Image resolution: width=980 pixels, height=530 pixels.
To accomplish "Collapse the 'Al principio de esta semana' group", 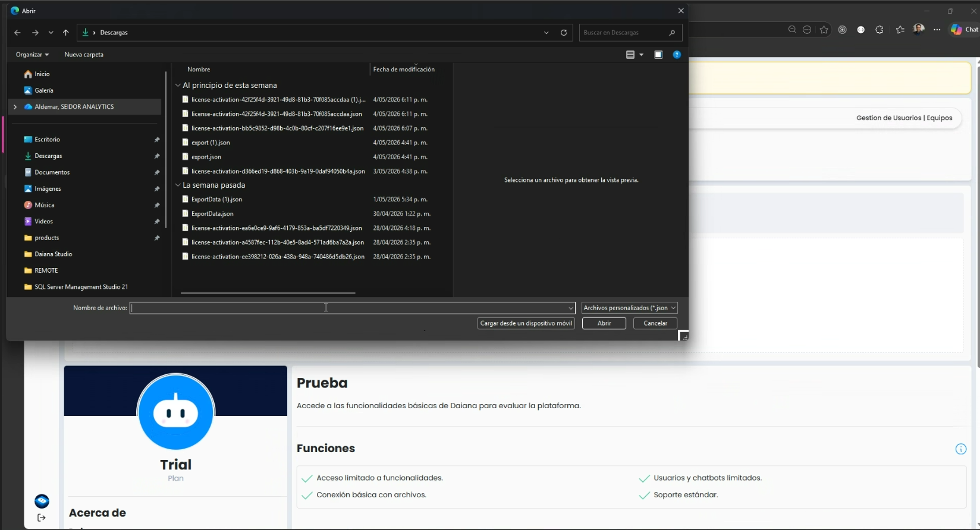I will click(x=178, y=86).
